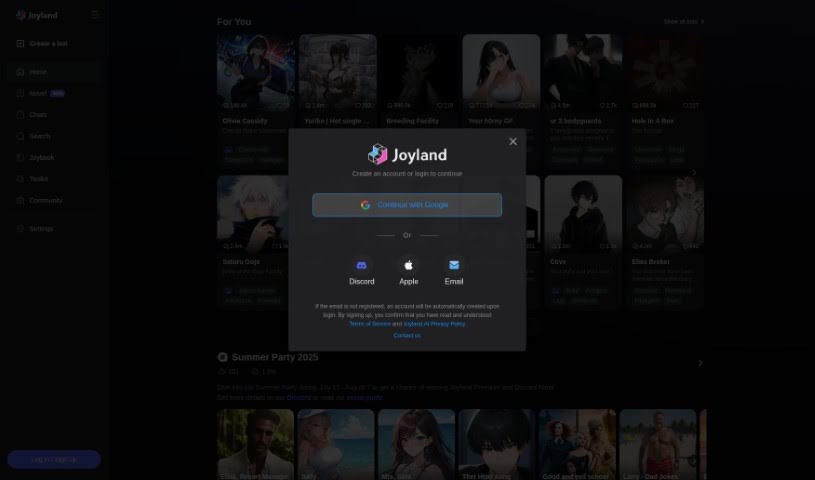815x480 pixels.
Task: Sign in with Apple icon
Action: click(409, 265)
